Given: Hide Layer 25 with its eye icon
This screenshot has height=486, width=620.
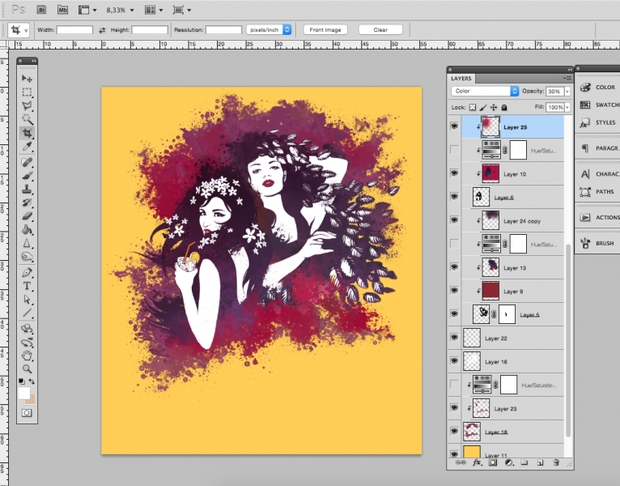Looking at the screenshot, I should pos(455,127).
